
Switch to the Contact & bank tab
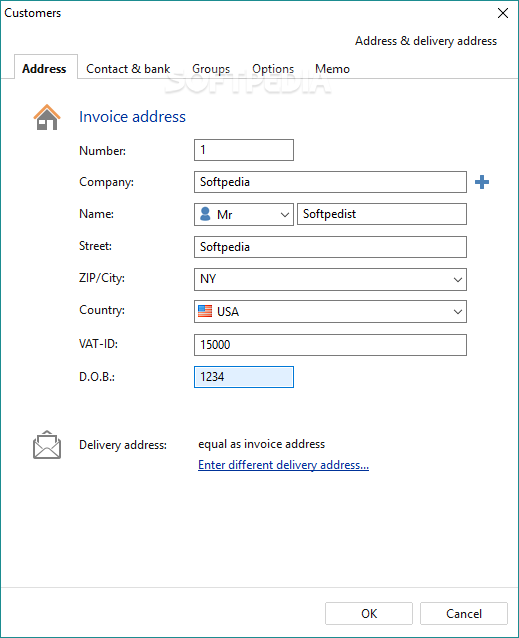[x=128, y=69]
